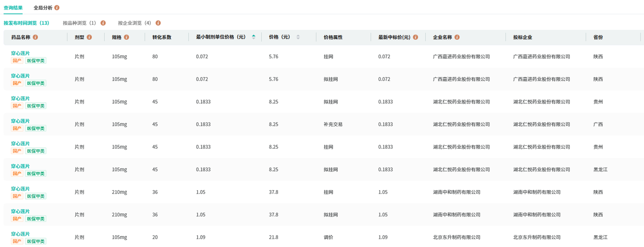Open 穿心莲片 link in the 北京东升 调价 row
The height and width of the screenshot is (247, 644).
pyautogui.click(x=20, y=234)
